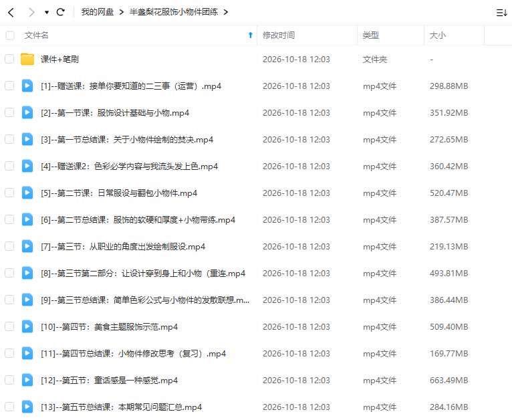Image resolution: width=512 pixels, height=420 pixels.
Task: Click video icon of [4]--赠送课2 file
Action: (27, 167)
